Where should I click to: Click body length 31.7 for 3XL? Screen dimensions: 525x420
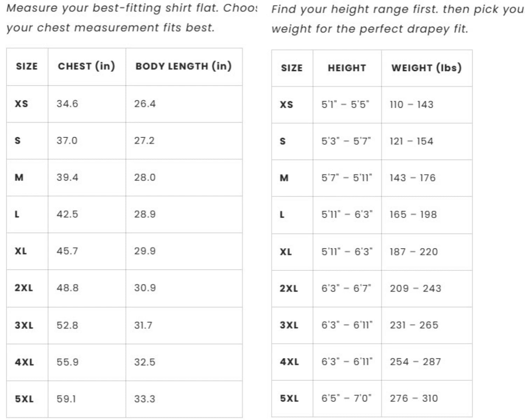[143, 325]
